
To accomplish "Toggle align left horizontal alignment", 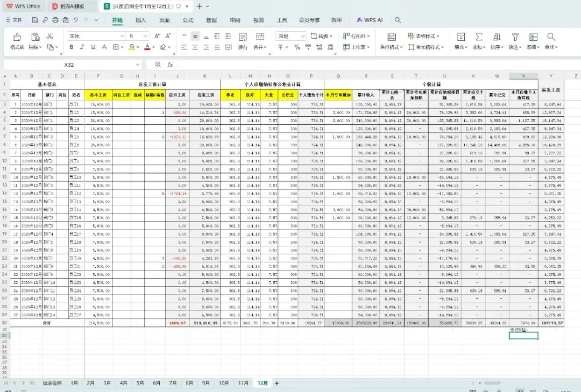I will click(184, 47).
